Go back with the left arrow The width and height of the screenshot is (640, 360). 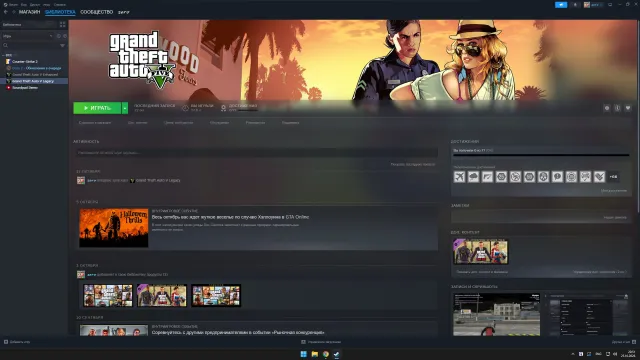(x=6, y=12)
